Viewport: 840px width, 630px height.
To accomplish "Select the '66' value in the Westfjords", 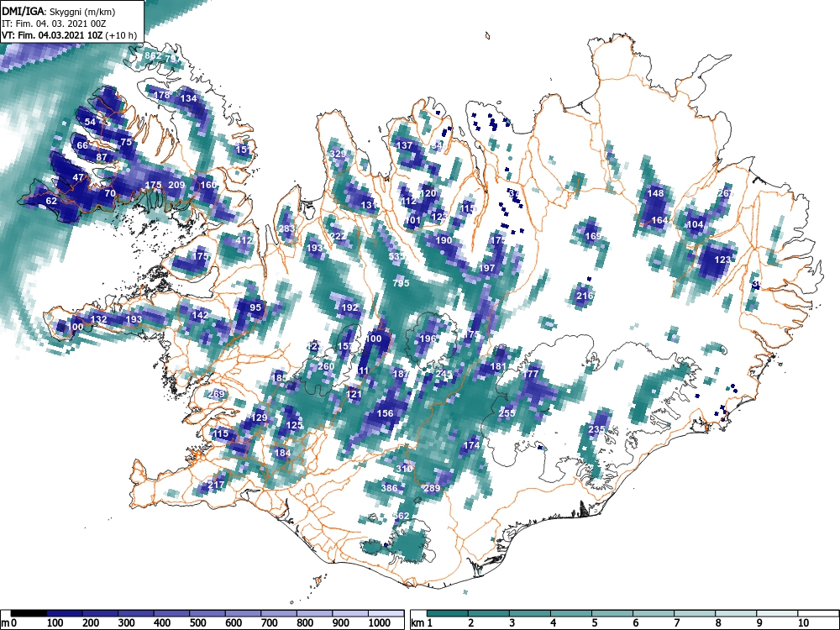I will pos(82,145).
